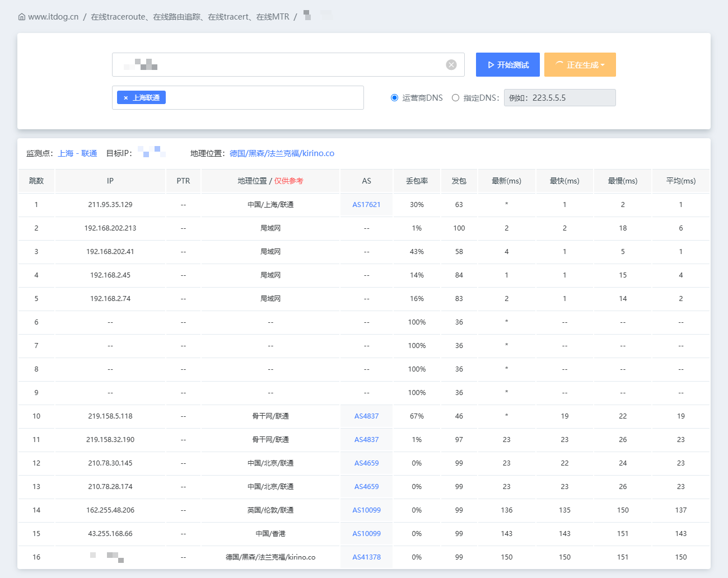The width and height of the screenshot is (728, 578).
Task: Click the AS column header
Action: [x=366, y=181]
